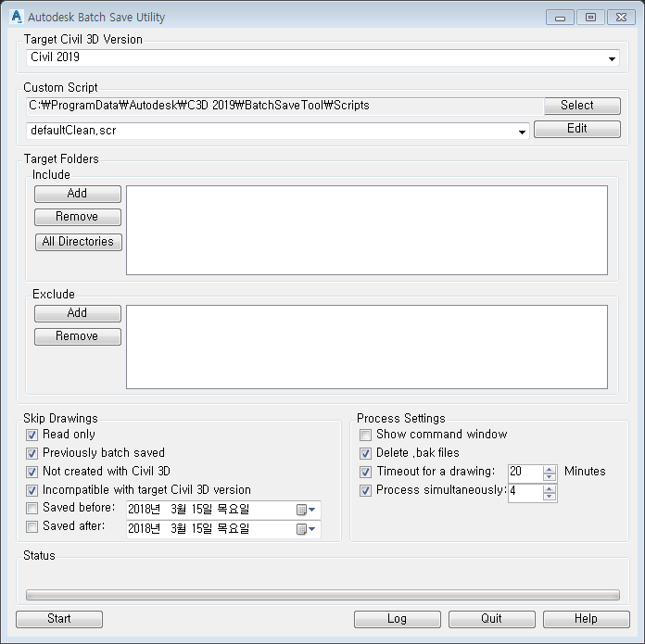This screenshot has width=645, height=644.
Task: Toggle Delete .bak files checkbox
Action: pos(365,453)
